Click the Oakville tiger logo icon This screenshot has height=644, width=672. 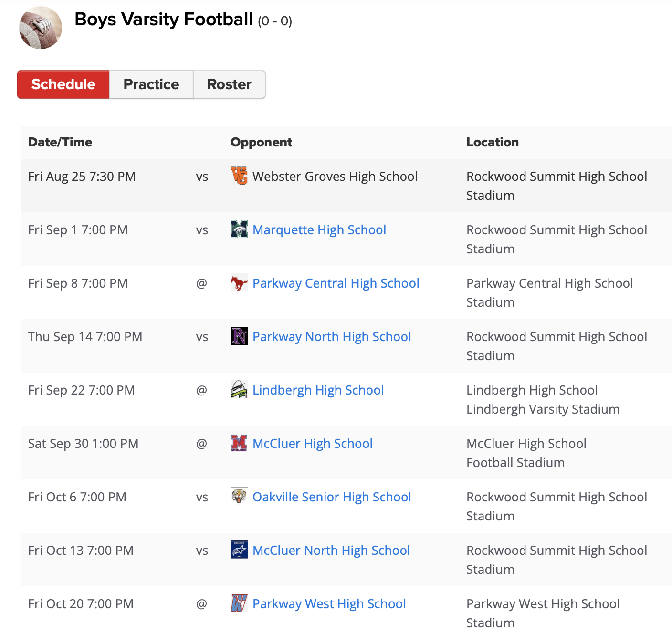(239, 497)
